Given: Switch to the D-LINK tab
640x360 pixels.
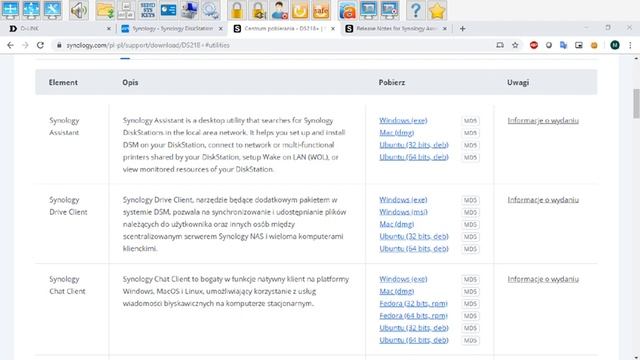Looking at the screenshot, I should [59, 29].
